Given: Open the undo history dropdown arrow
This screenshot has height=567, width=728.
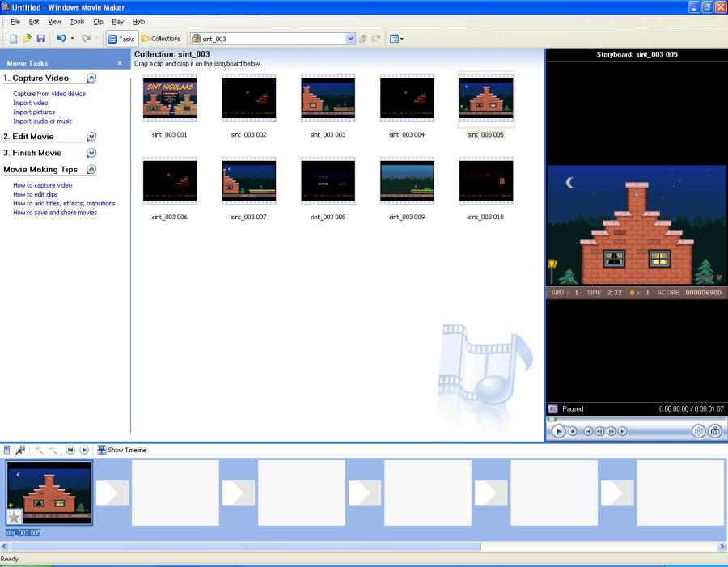Looking at the screenshot, I should click(x=73, y=39).
